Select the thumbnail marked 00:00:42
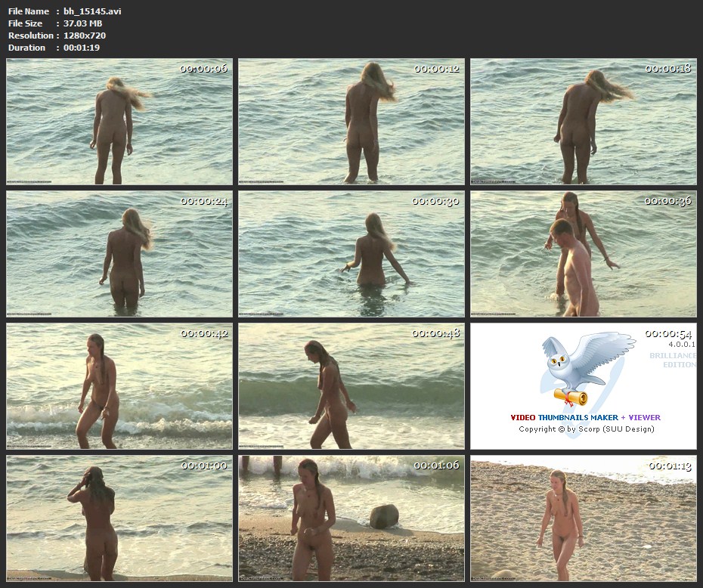This screenshot has height=588, width=703. point(119,386)
